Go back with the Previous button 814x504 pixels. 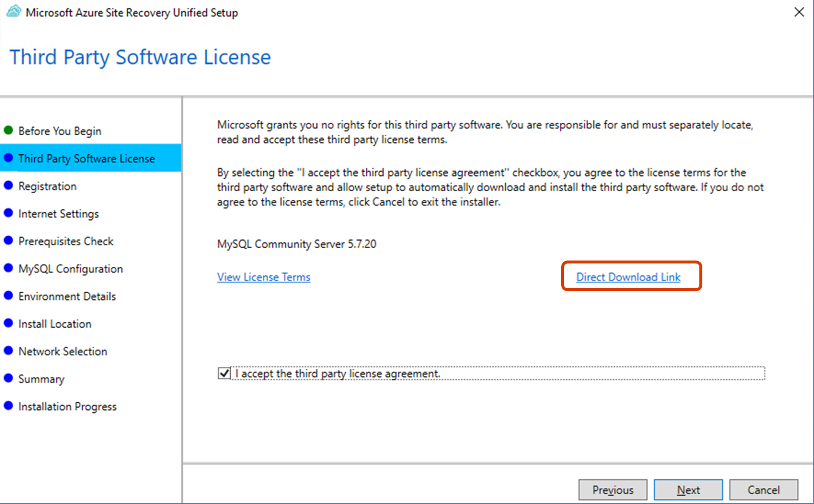click(x=613, y=490)
